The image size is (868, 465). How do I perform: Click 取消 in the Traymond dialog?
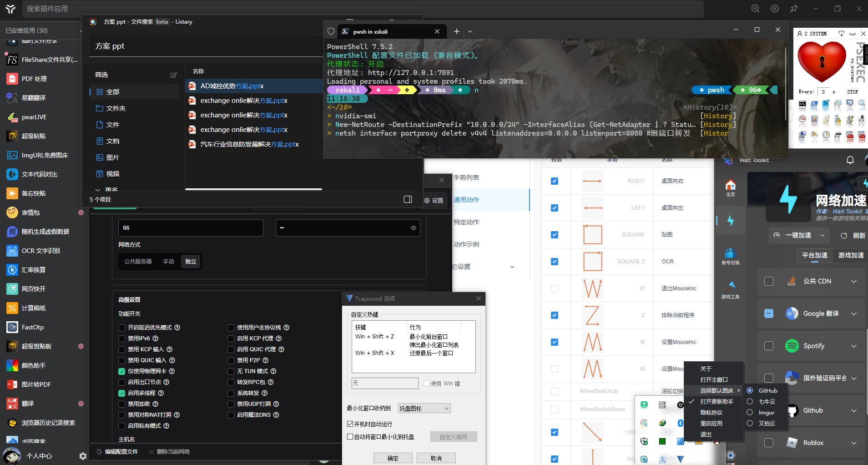436,458
